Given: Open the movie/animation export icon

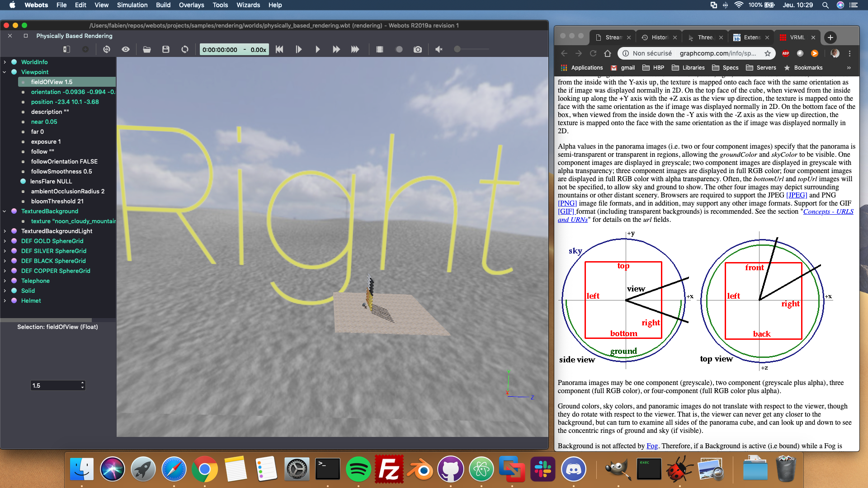Looking at the screenshot, I should (x=380, y=49).
